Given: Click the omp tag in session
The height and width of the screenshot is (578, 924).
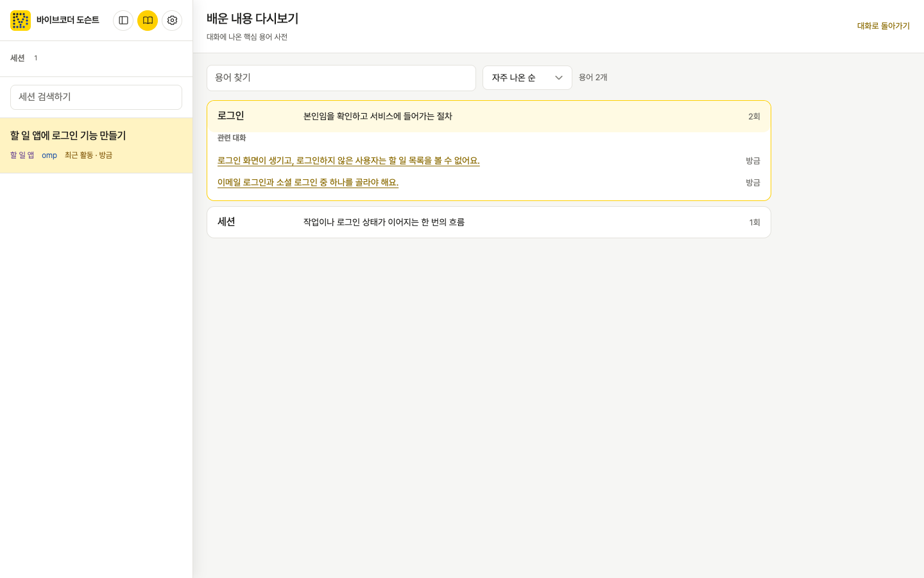Looking at the screenshot, I should point(49,155).
